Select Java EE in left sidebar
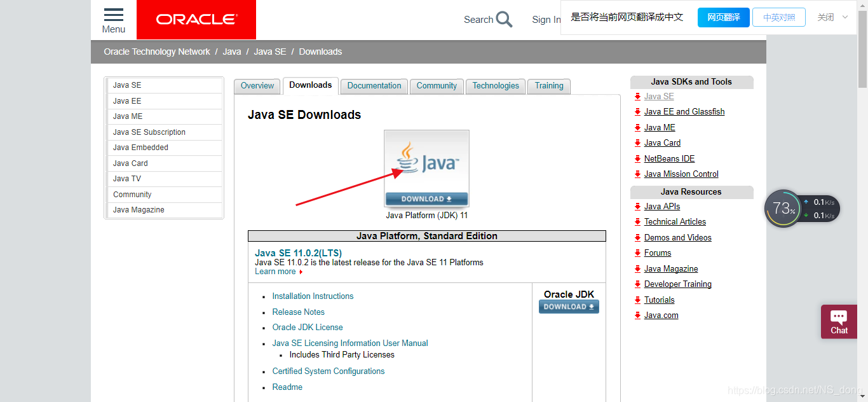Screen dimensions: 868x402 tap(165, 101)
